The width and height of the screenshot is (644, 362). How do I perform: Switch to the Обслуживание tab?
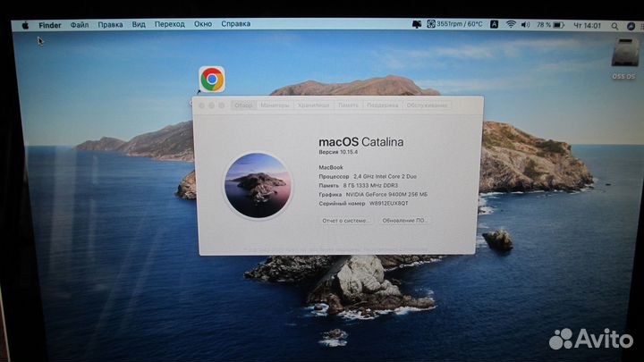(427, 105)
